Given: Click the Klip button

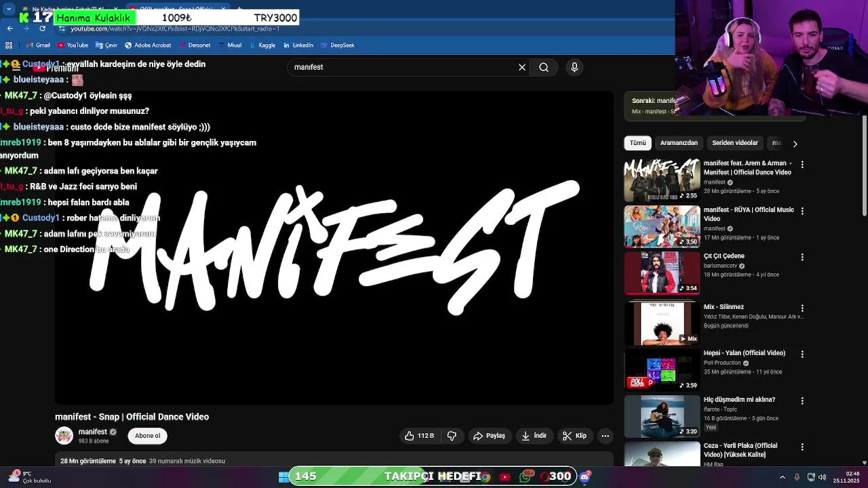Looking at the screenshot, I should pyautogui.click(x=574, y=436).
